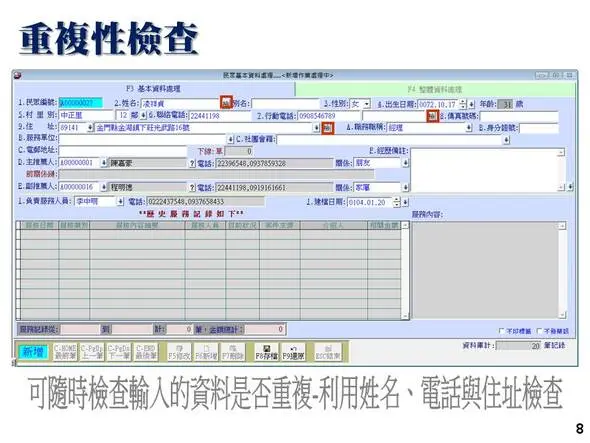The image size is (590, 443).
Task: Click the 民眾編號 highlighted ID field
Action: point(81,103)
